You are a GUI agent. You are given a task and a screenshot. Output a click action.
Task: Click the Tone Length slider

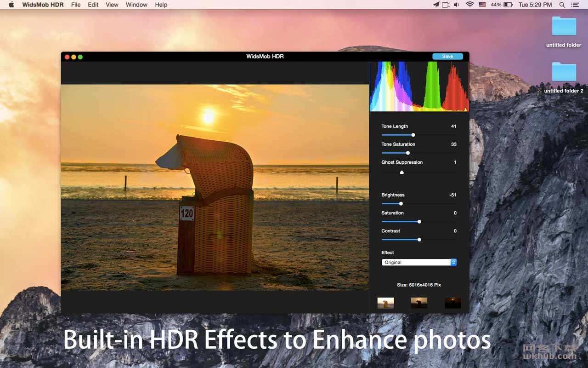[419, 135]
